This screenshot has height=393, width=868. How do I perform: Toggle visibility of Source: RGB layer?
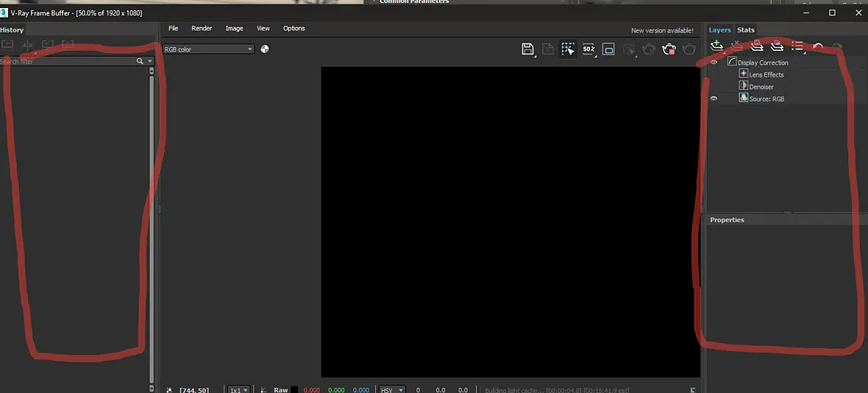pos(714,99)
